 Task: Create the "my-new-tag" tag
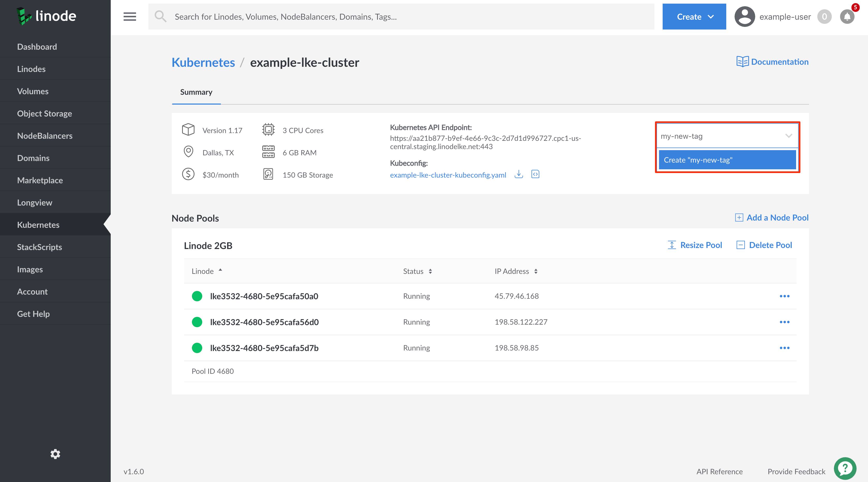click(727, 159)
